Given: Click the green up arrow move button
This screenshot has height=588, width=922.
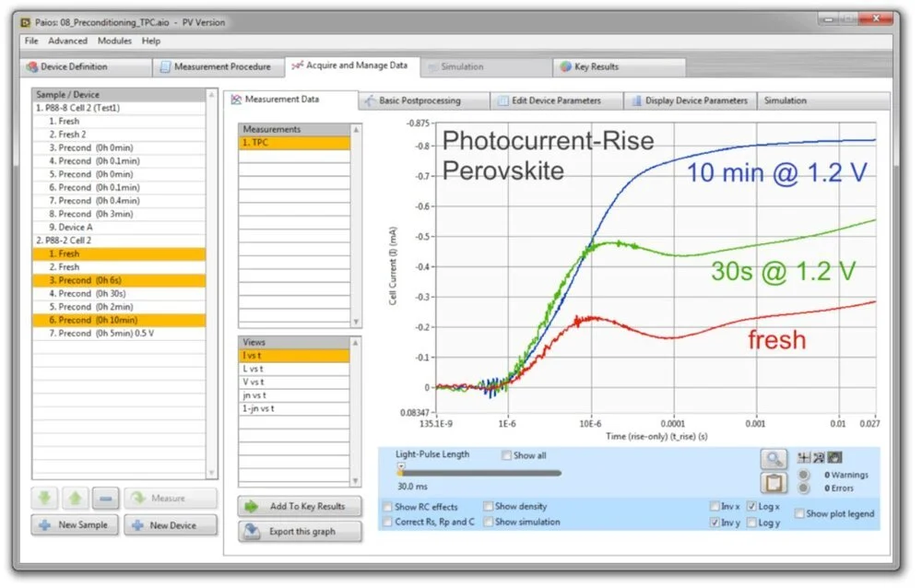Looking at the screenshot, I should (x=75, y=498).
